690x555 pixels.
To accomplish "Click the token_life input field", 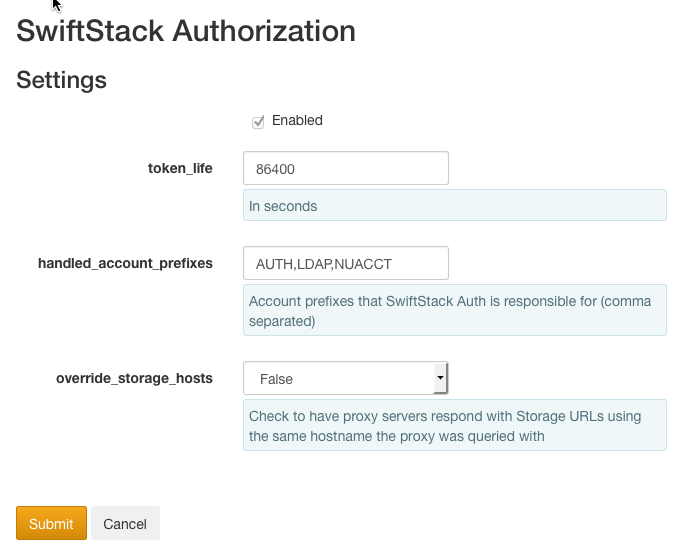I will tap(346, 168).
